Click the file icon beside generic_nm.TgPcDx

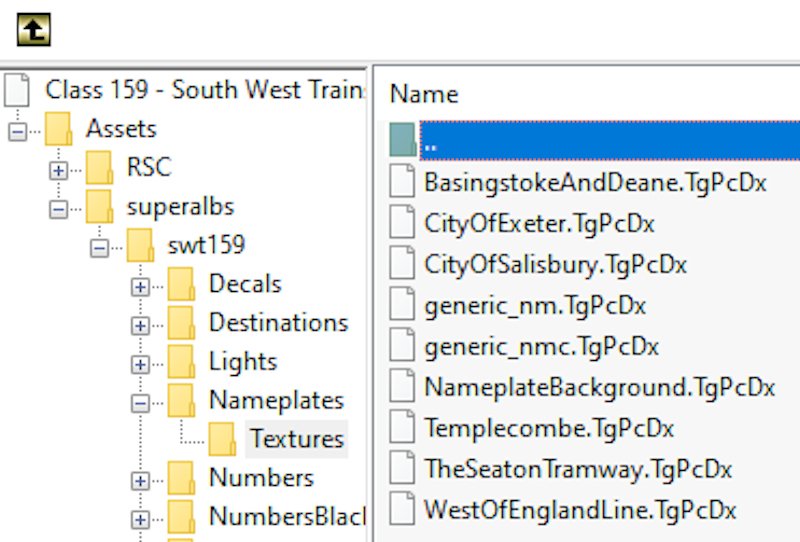tap(402, 303)
